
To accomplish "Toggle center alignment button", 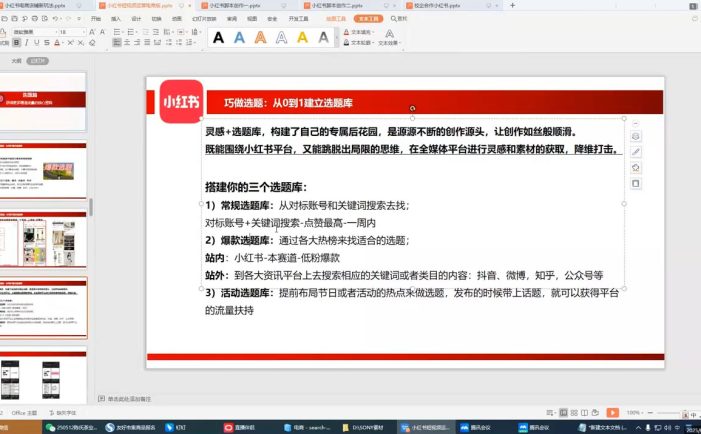I will tap(127, 43).
